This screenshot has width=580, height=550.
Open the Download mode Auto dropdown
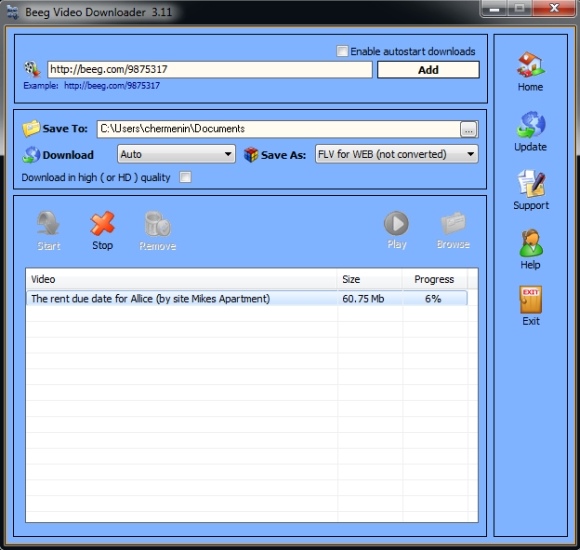coord(176,154)
